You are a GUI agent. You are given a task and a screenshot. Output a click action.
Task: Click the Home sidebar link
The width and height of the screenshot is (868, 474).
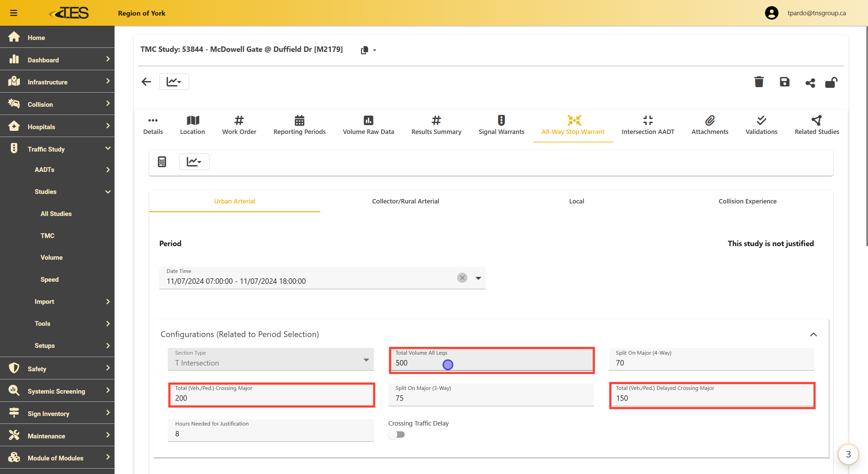click(36, 38)
